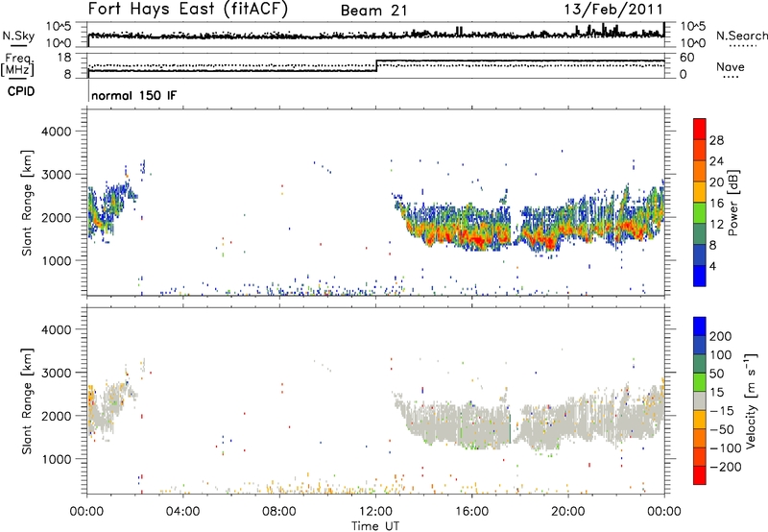Viewport: 768px width, 532px height.
Task: Click the "N.Search" legend label
Action: (741, 36)
